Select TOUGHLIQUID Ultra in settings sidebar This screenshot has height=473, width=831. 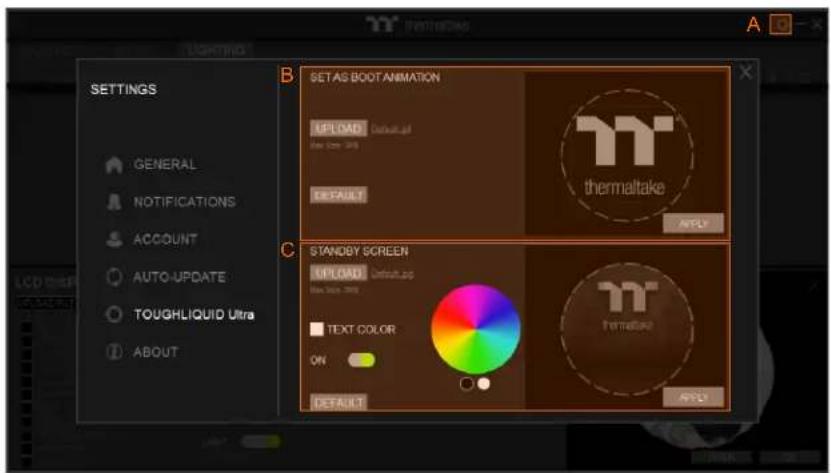pyautogui.click(x=180, y=314)
